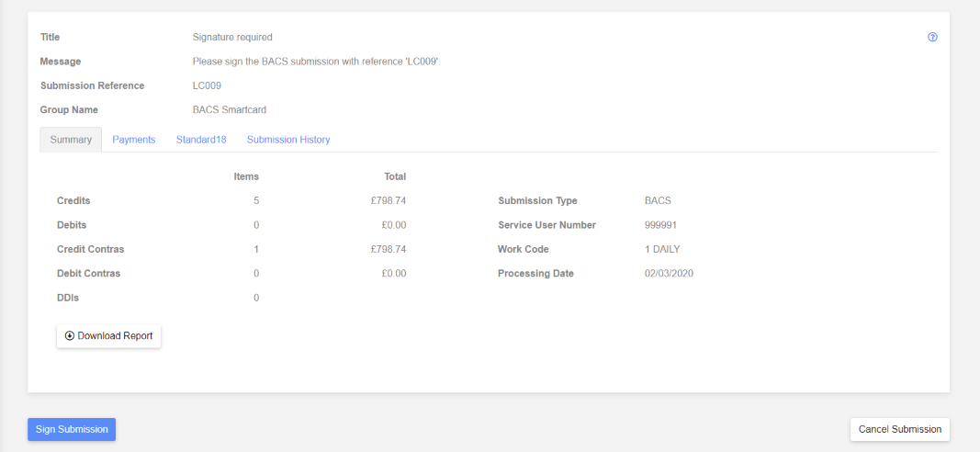Screen dimensions: 980x452
Task: Click the download arrow icon beside Report
Action: click(x=70, y=335)
